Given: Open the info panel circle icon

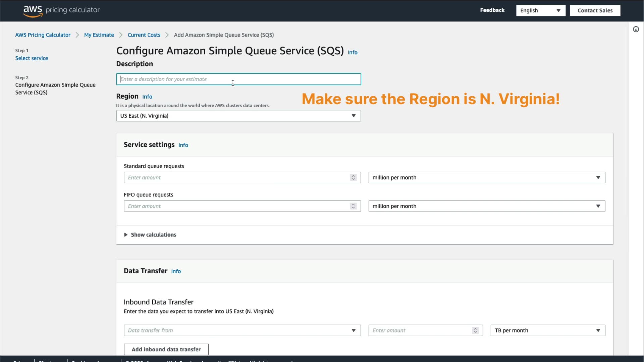Looking at the screenshot, I should coord(636,29).
